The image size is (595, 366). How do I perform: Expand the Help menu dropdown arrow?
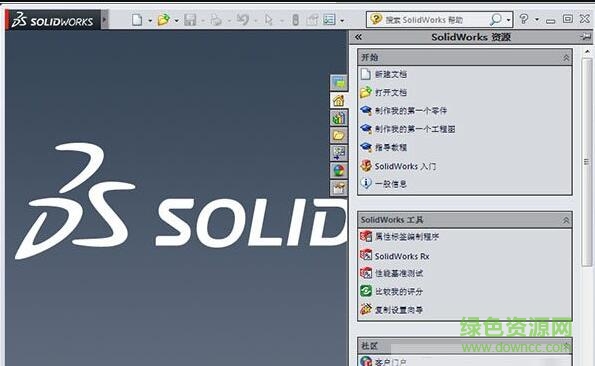(x=537, y=19)
